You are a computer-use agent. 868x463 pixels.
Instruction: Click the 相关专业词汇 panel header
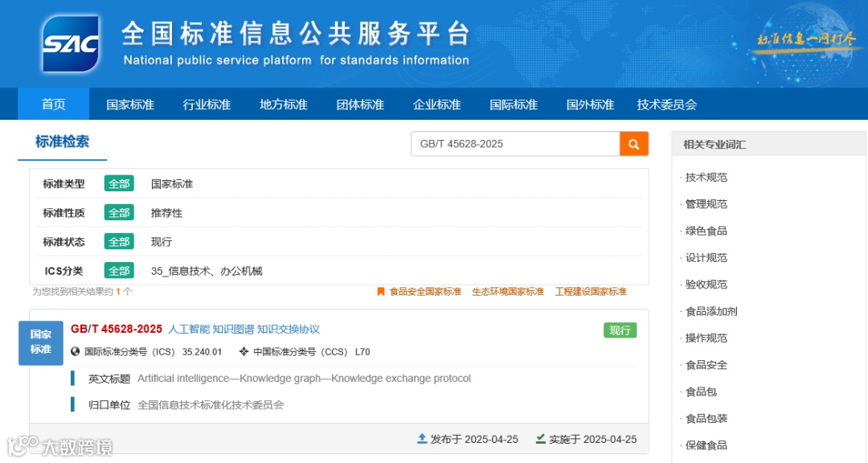click(x=768, y=145)
